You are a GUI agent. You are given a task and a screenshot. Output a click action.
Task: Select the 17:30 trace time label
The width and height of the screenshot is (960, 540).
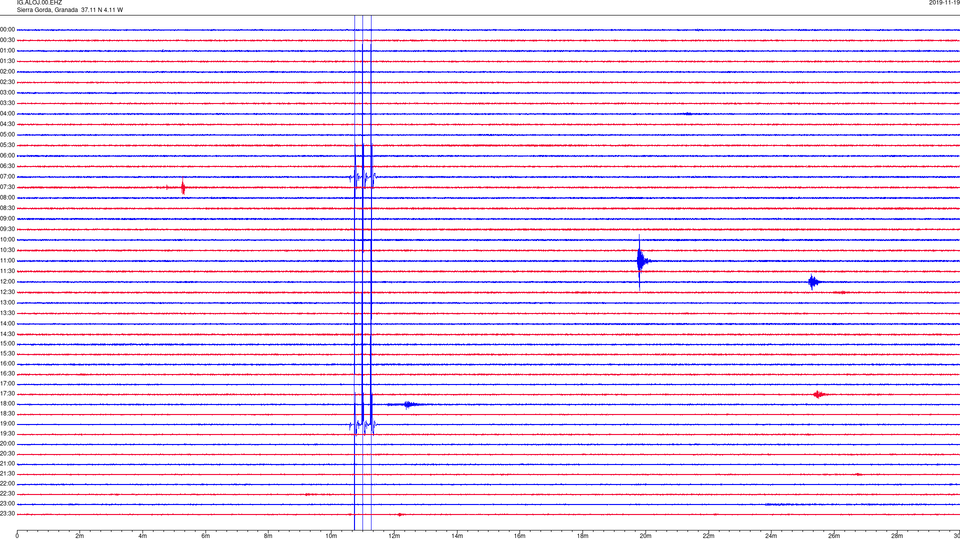point(7,394)
